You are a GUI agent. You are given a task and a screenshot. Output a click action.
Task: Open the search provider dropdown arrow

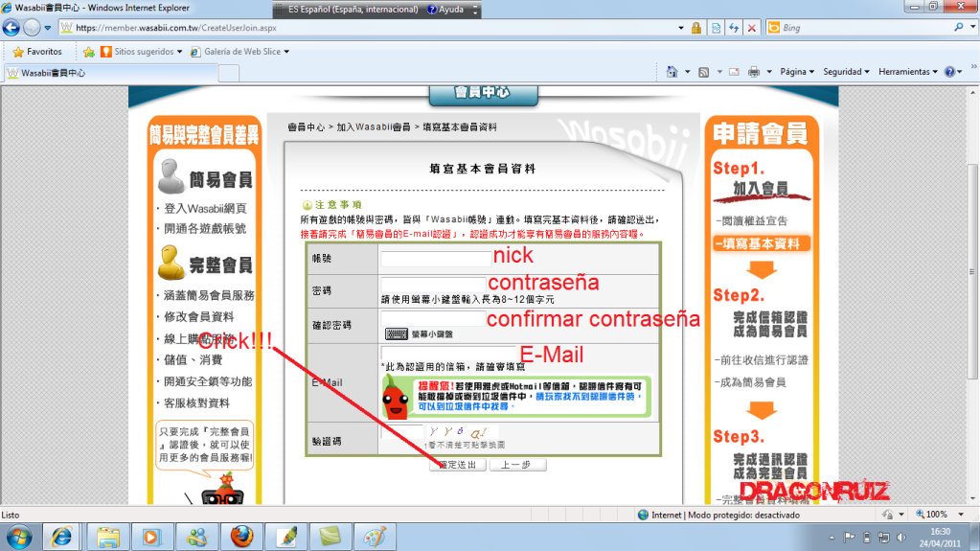click(972, 28)
